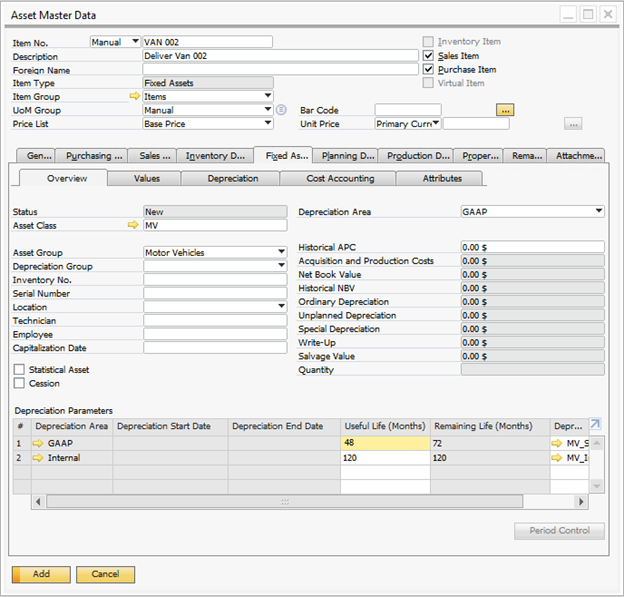The height and width of the screenshot is (597, 624).
Task: Click the Cancel button
Action: [105, 574]
